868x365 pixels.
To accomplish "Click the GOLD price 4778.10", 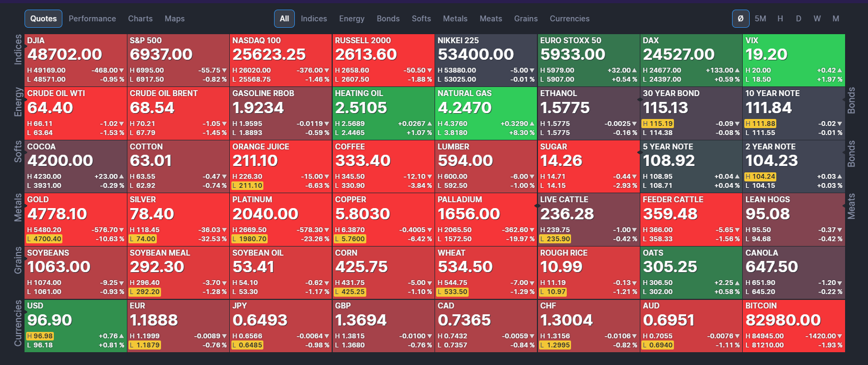I will coord(57,214).
